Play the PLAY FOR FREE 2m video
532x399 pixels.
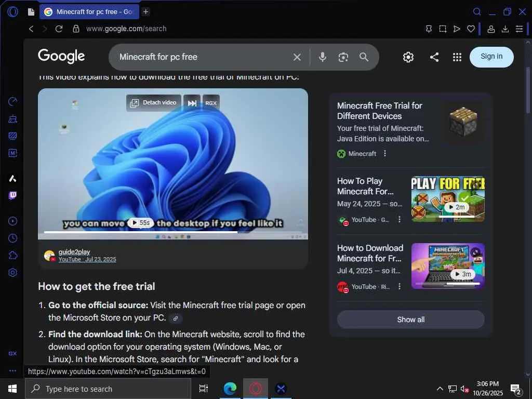(448, 199)
